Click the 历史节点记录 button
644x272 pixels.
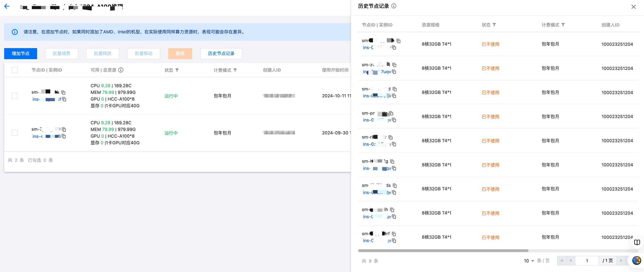(221, 53)
